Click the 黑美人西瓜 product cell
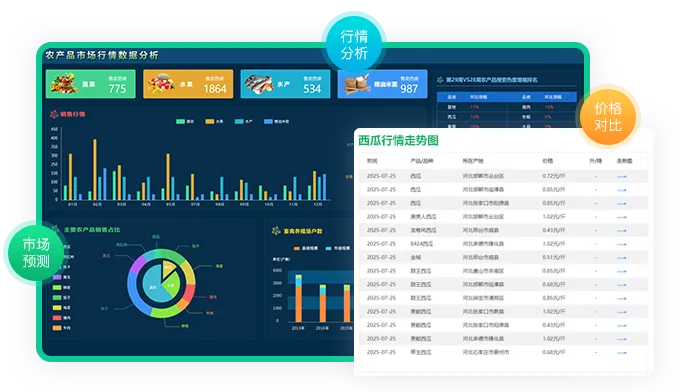 (x=423, y=217)
